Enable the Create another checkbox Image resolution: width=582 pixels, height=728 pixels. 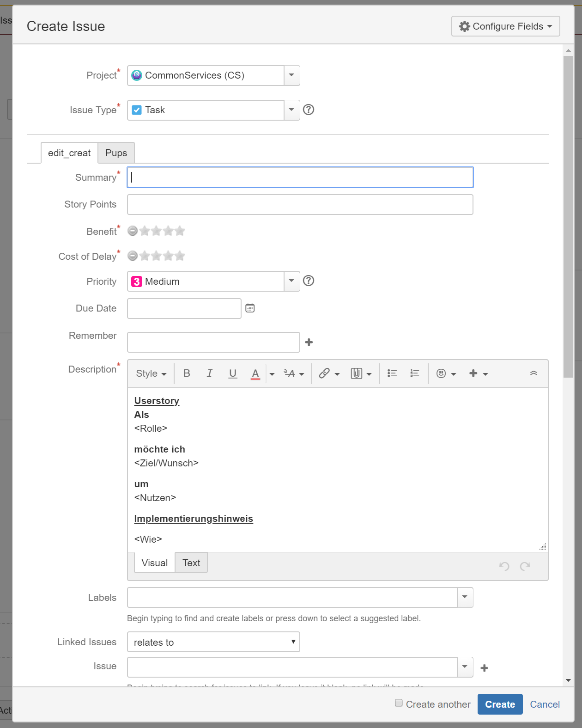[399, 703]
